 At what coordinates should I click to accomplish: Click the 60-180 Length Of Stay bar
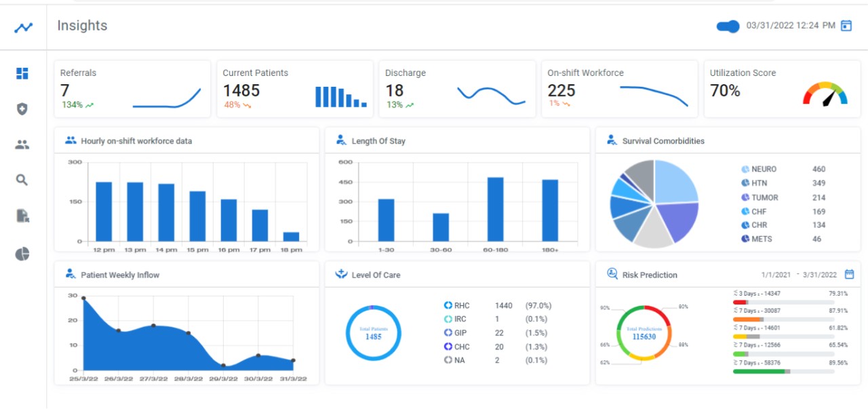(496, 209)
